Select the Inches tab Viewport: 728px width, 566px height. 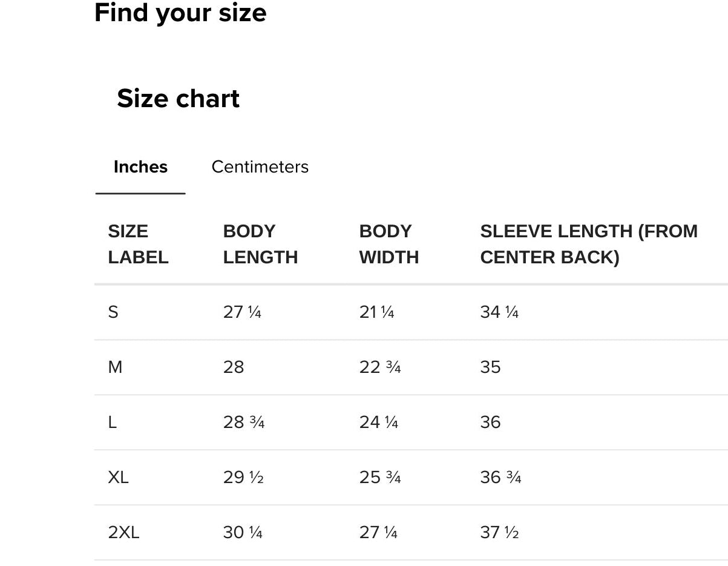tap(140, 167)
